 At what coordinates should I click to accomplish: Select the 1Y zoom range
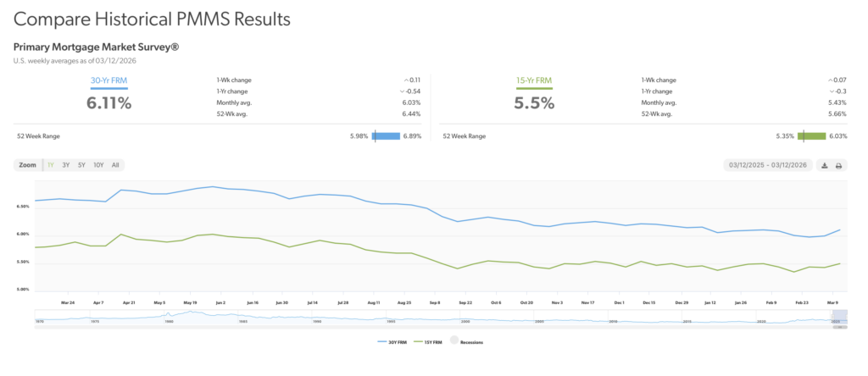51,164
